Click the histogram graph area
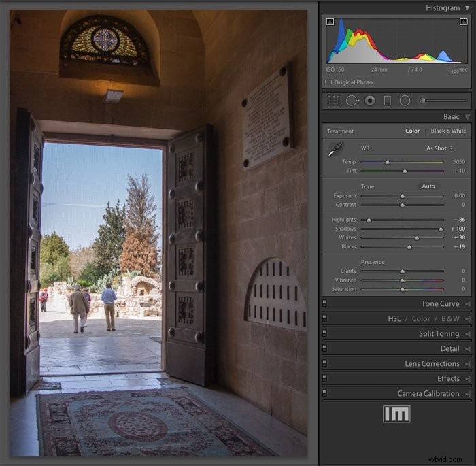 pyautogui.click(x=396, y=40)
